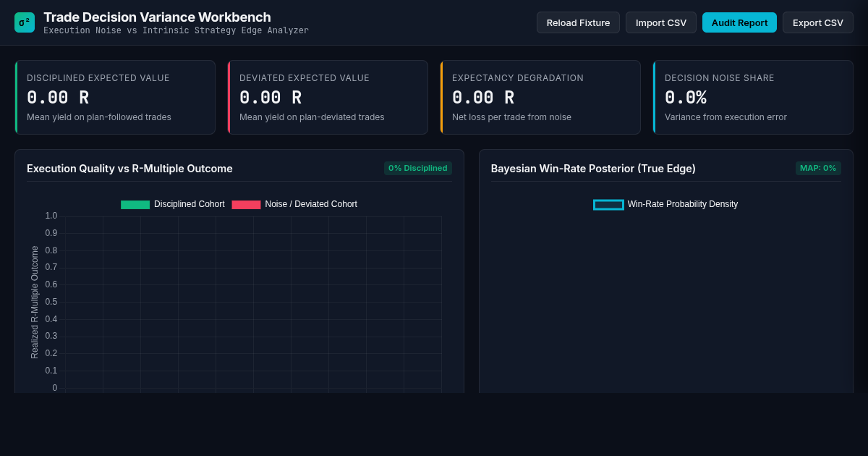868x456 pixels.
Task: Click 'Net loss per trade from noise' text
Action: point(511,117)
